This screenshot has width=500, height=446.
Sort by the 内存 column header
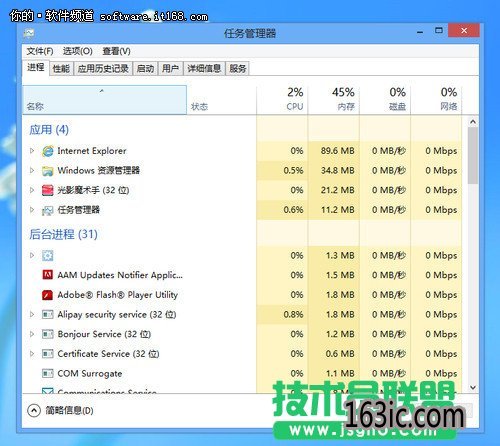click(x=334, y=100)
